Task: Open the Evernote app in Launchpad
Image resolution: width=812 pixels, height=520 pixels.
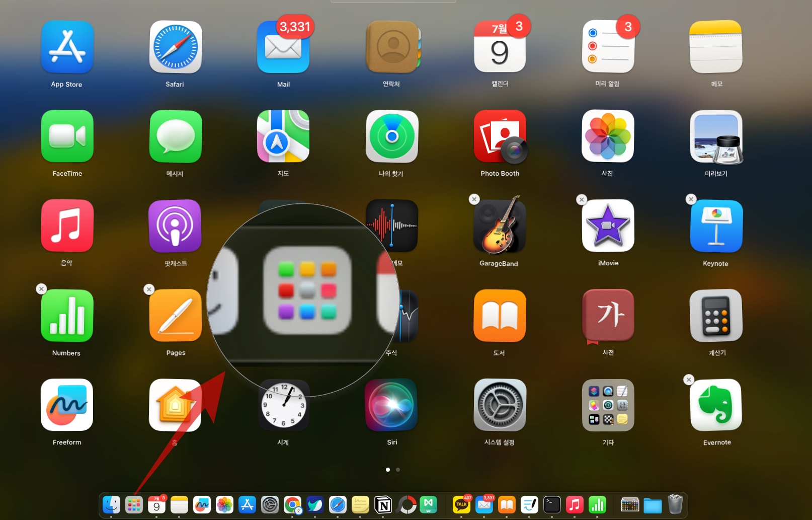Action: [x=716, y=405]
